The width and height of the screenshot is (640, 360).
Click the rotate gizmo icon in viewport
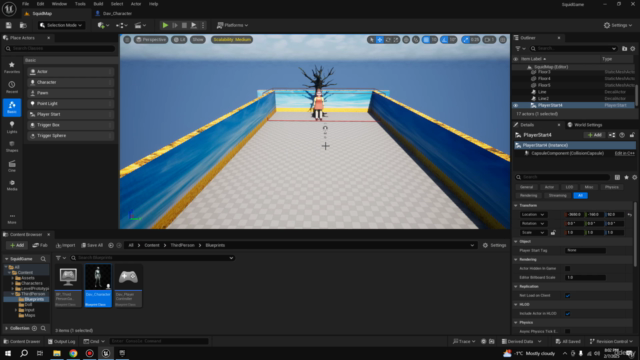pos(388,40)
